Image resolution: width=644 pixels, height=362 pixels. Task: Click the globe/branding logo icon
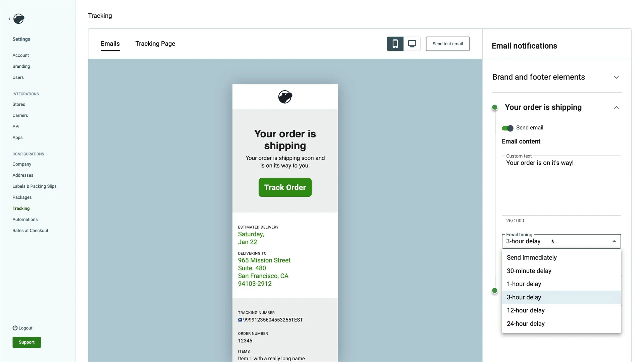18,18
